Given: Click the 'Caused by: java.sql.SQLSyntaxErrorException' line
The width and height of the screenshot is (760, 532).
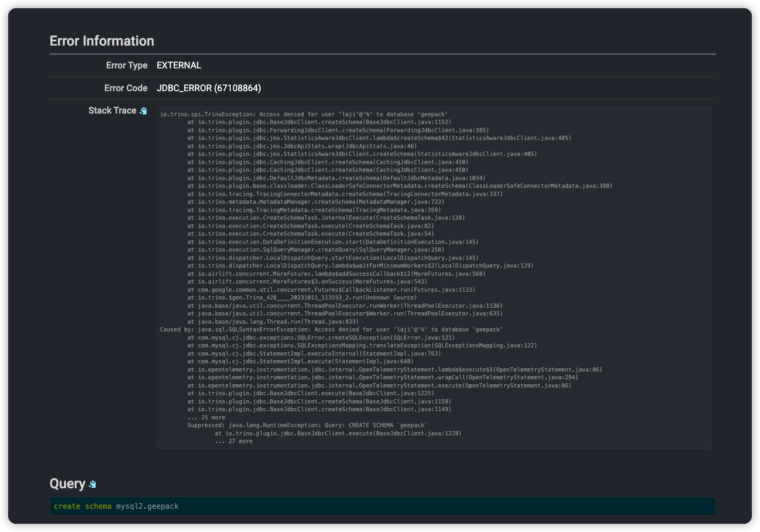Looking at the screenshot, I should pos(331,330).
